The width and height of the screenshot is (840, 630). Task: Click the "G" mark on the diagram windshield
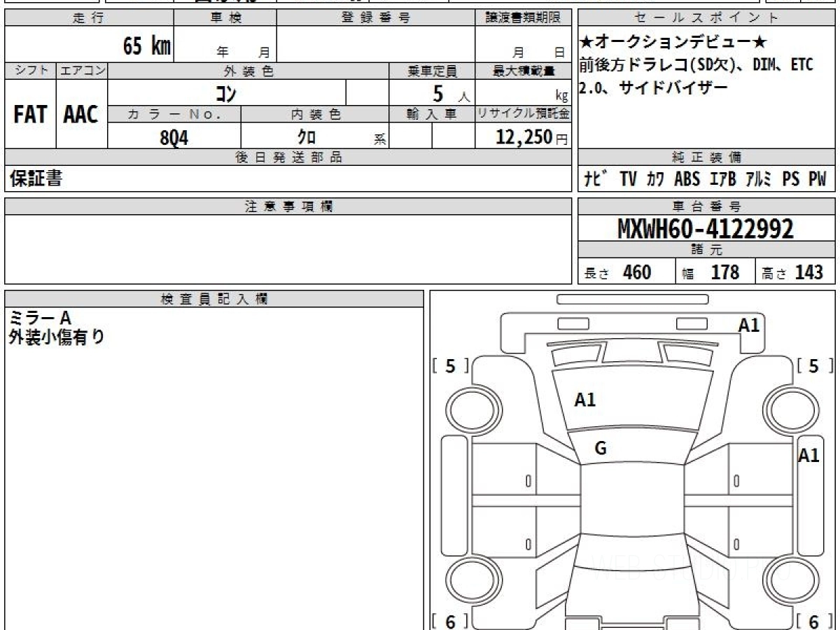[x=601, y=449]
